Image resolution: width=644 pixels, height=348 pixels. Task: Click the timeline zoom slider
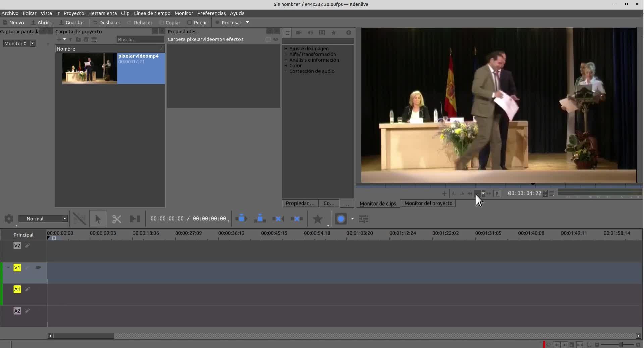click(620, 345)
